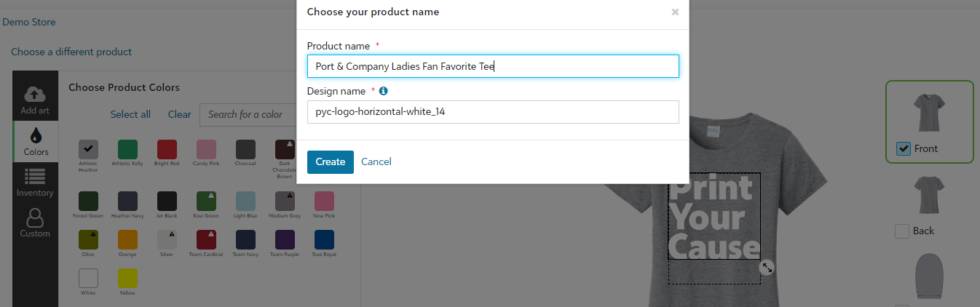
Task: Cancel the product name dialog
Action: 376,162
